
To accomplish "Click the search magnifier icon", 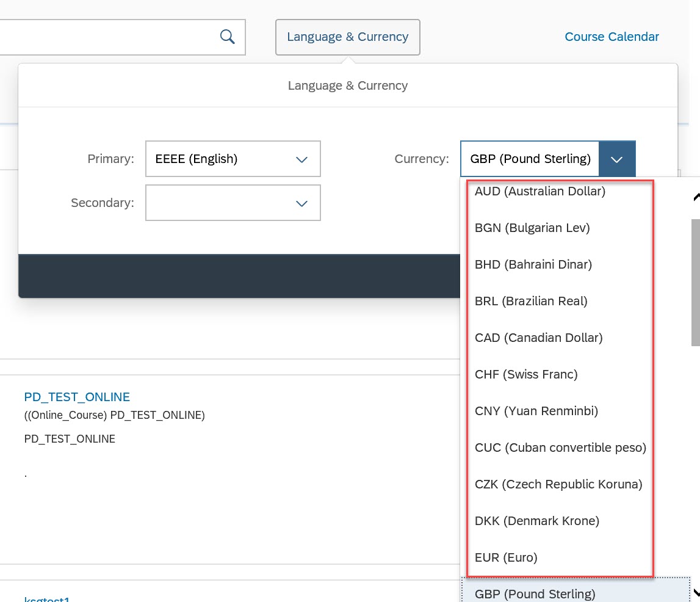I will (227, 37).
